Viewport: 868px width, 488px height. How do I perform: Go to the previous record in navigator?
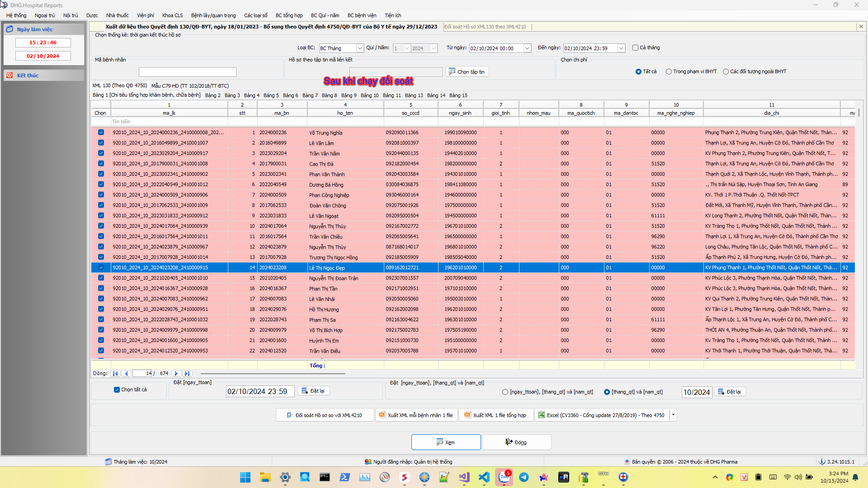[127, 374]
